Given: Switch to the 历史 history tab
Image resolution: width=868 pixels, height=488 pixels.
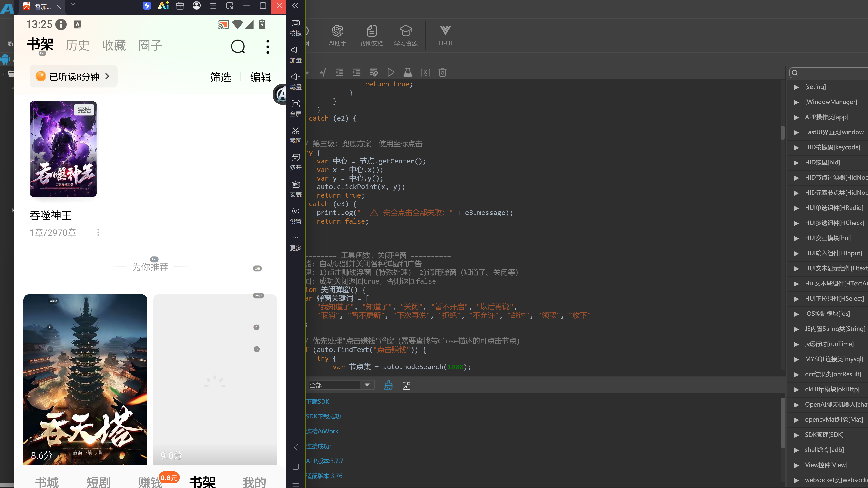Looking at the screenshot, I should coord(78,45).
